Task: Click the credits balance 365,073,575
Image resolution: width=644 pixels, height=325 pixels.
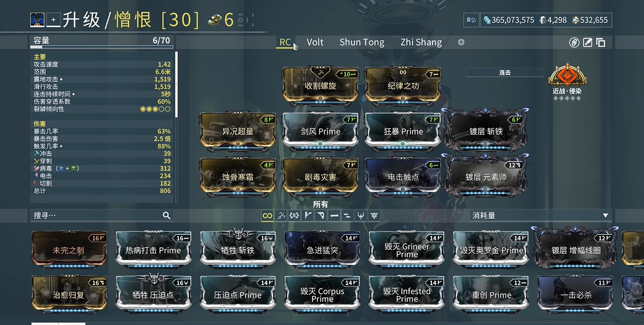Action: pyautogui.click(x=508, y=20)
